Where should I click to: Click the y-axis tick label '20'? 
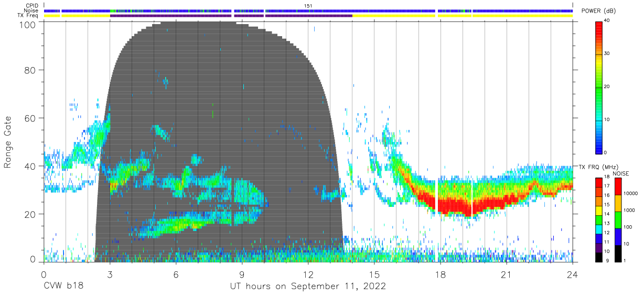tap(30, 214)
